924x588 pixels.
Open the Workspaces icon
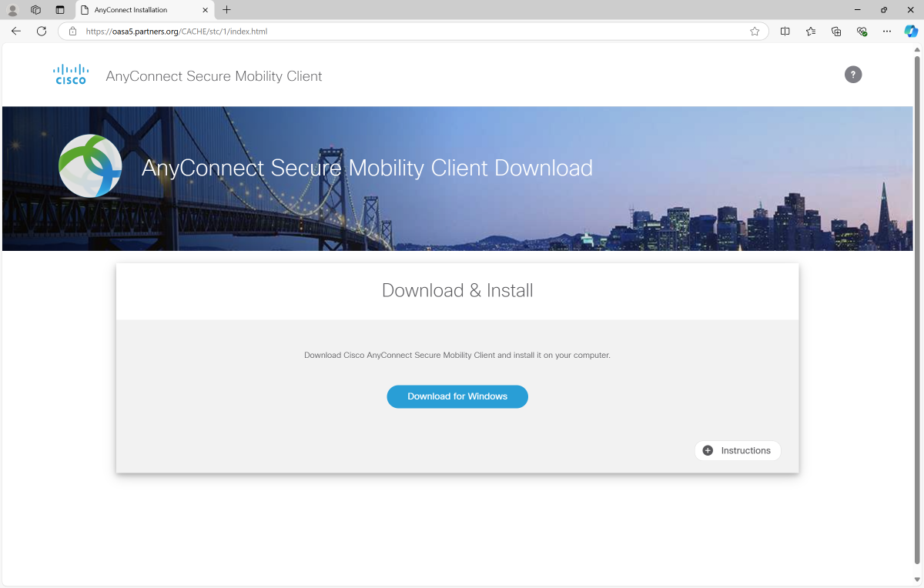[x=35, y=10]
